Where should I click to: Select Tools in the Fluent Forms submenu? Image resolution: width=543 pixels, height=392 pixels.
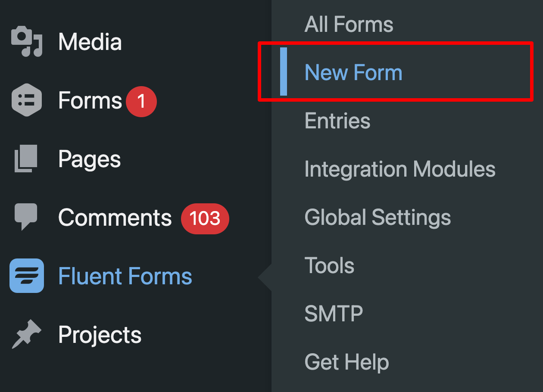point(329,266)
